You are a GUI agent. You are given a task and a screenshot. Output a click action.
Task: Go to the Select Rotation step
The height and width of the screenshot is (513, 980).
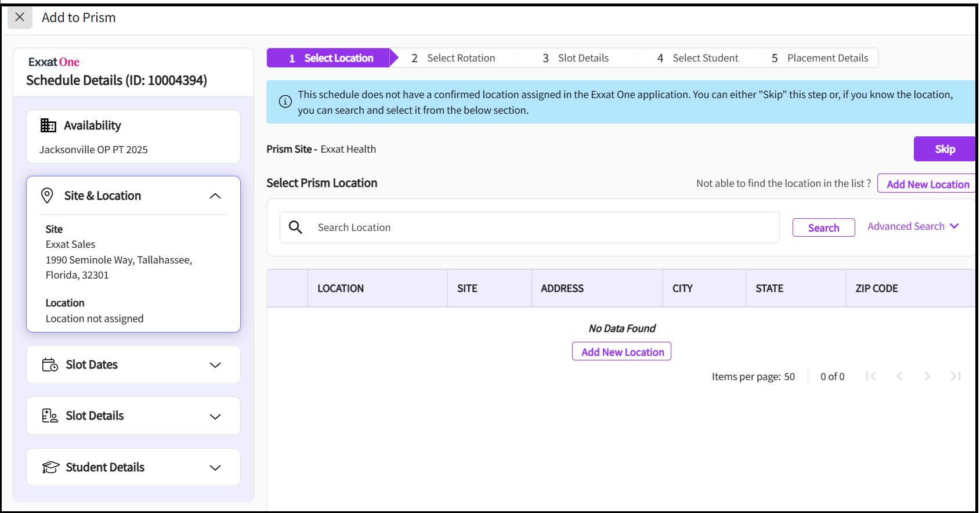453,58
